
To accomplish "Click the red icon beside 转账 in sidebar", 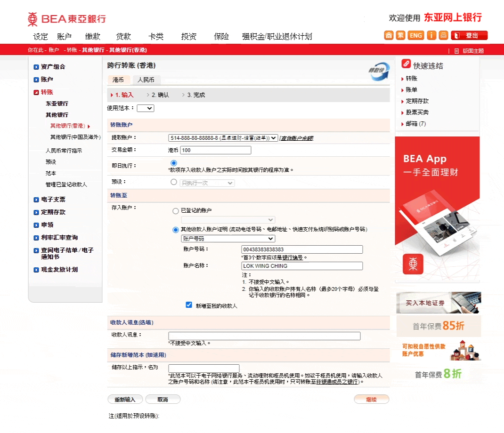I will point(36,93).
